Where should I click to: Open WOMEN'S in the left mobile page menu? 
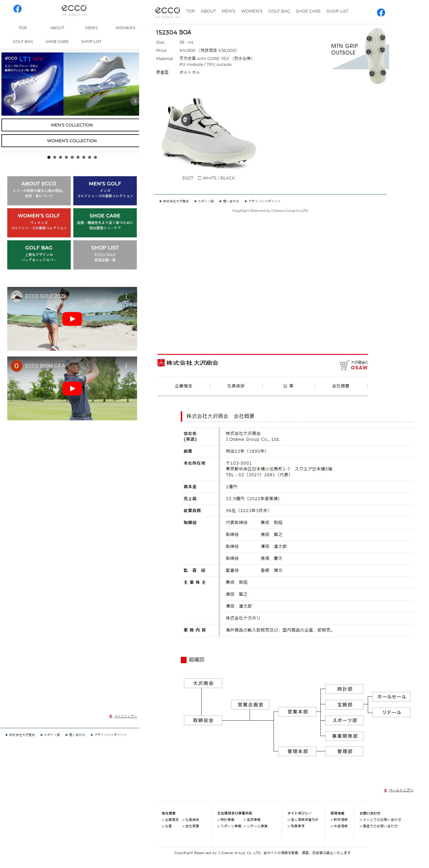coord(125,28)
